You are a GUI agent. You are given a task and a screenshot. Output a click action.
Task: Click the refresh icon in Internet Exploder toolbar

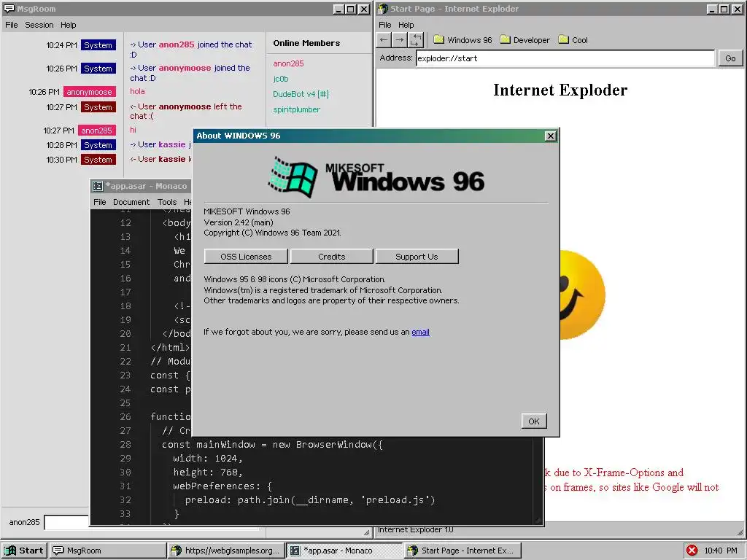tap(416, 40)
